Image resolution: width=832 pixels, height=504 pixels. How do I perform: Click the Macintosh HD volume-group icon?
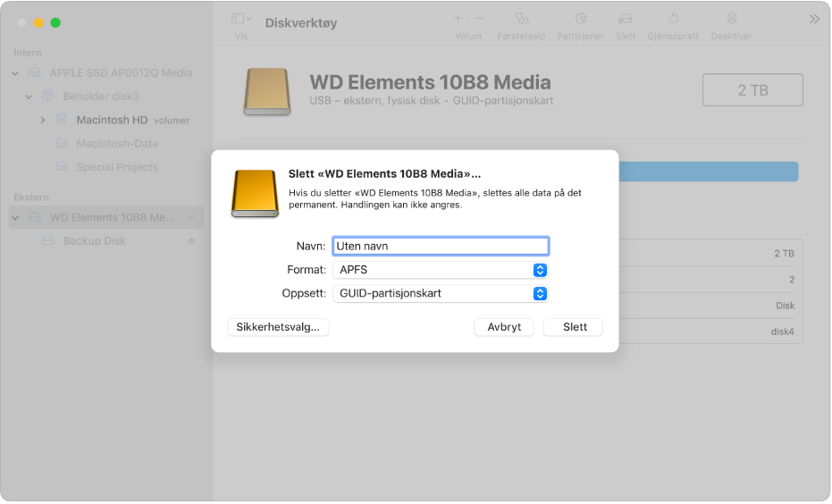pyautogui.click(x=62, y=120)
